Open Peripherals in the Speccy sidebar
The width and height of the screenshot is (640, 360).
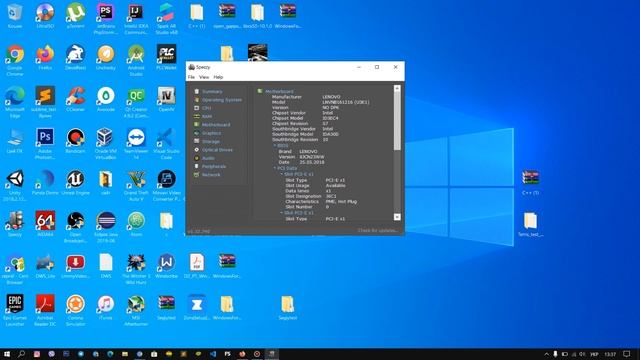pos(214,167)
